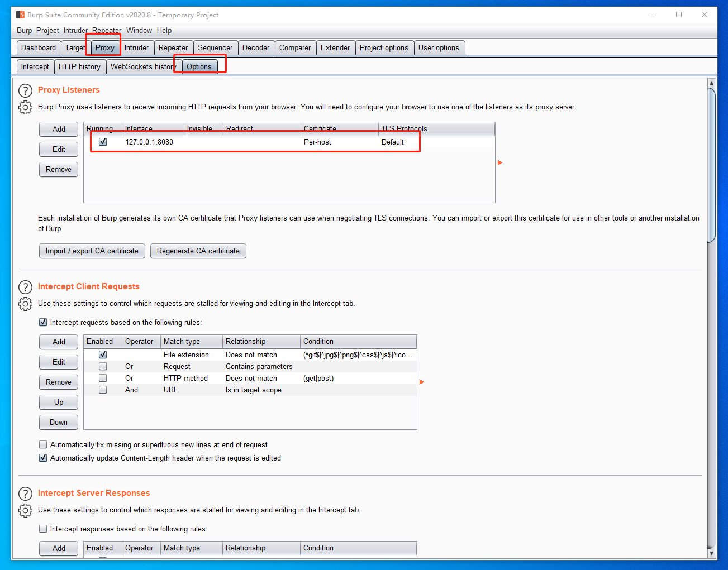728x570 pixels.
Task: Click Regenerate CA certificate
Action: 198,251
